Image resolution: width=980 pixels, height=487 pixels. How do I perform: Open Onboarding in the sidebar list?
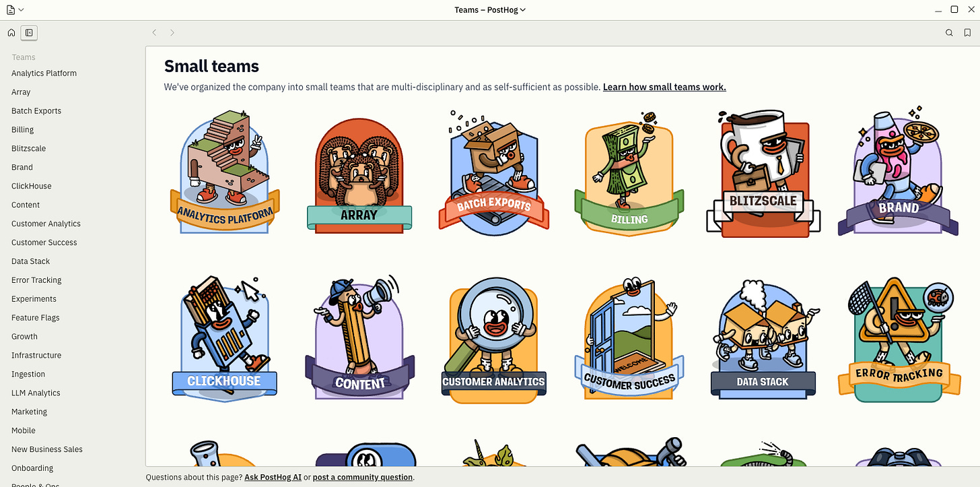click(32, 469)
